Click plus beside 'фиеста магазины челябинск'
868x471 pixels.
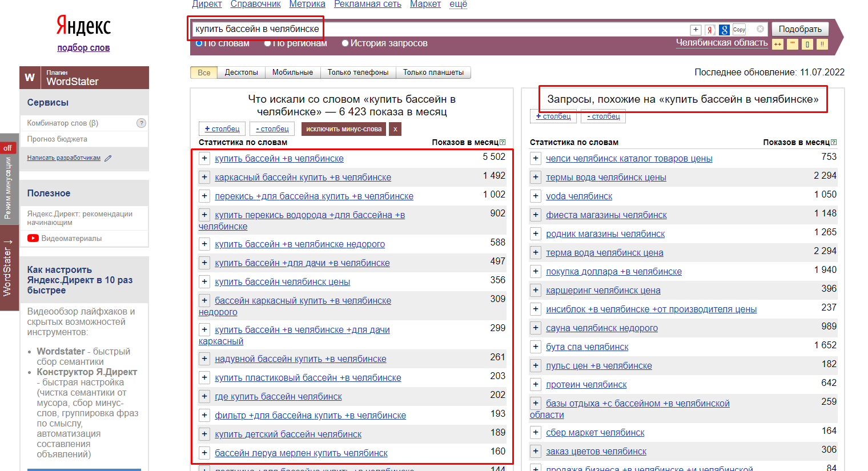(536, 215)
